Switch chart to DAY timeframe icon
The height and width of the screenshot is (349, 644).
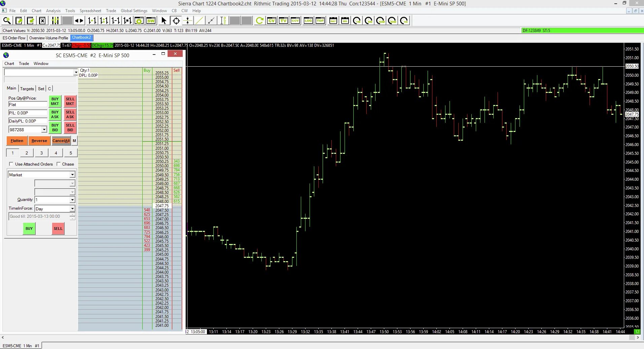click(x=333, y=21)
